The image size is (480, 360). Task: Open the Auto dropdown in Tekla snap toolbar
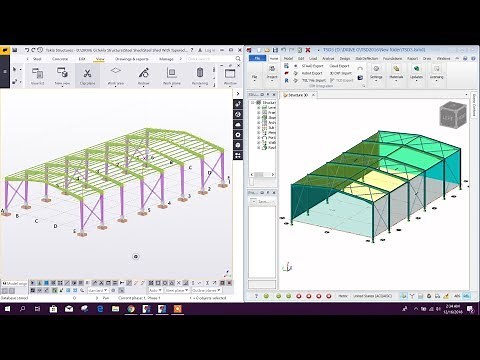[x=155, y=290]
